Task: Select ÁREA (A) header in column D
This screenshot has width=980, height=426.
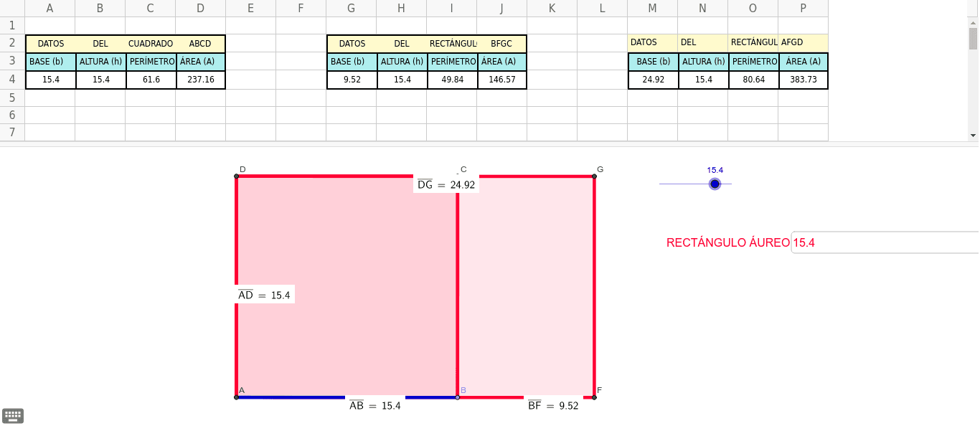Action: coord(200,62)
